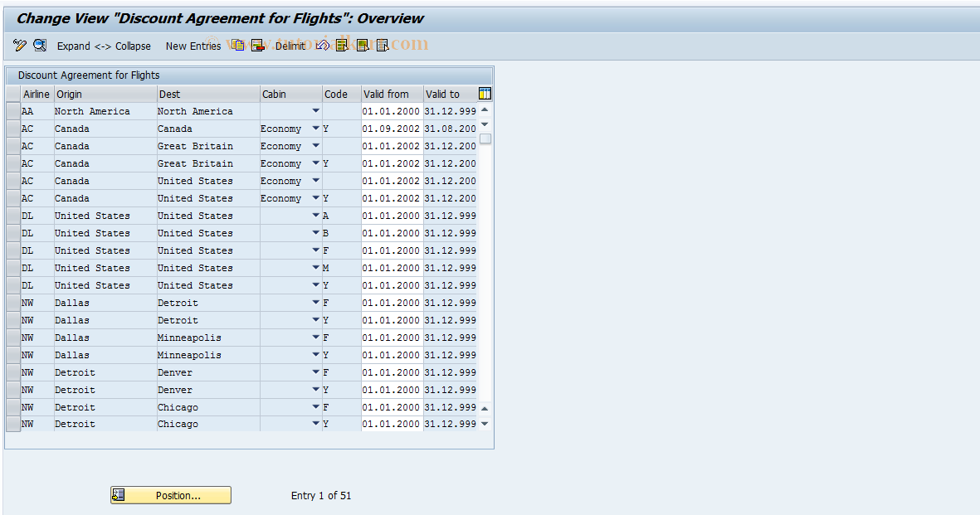Click the magnifier 'other view' icon
The width and height of the screenshot is (980, 515).
point(40,46)
